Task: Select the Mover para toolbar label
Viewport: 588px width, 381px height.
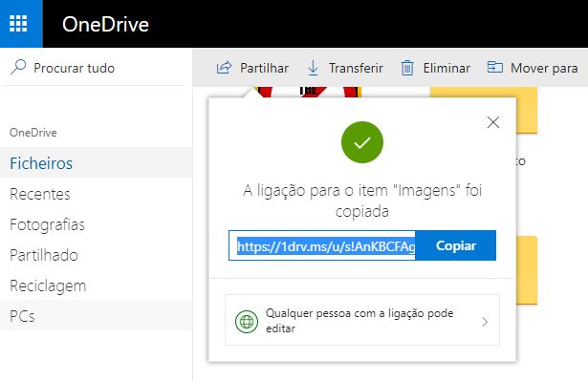Action: pyautogui.click(x=544, y=68)
